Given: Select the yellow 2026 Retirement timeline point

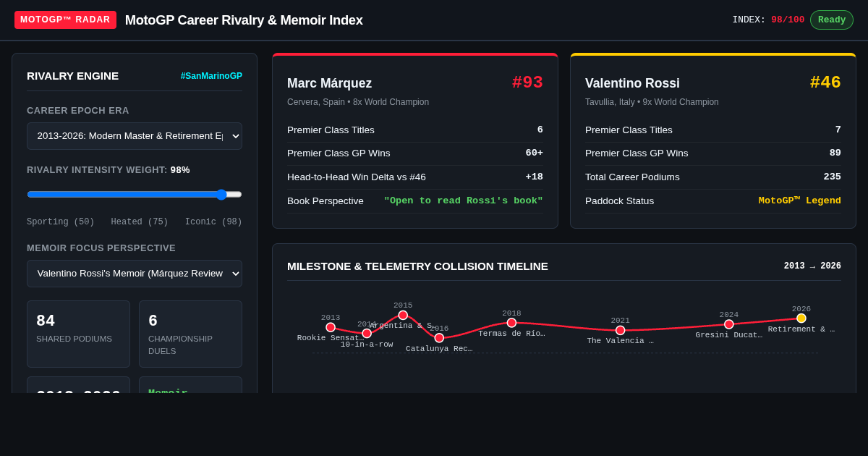Looking at the screenshot, I should click(x=801, y=318).
